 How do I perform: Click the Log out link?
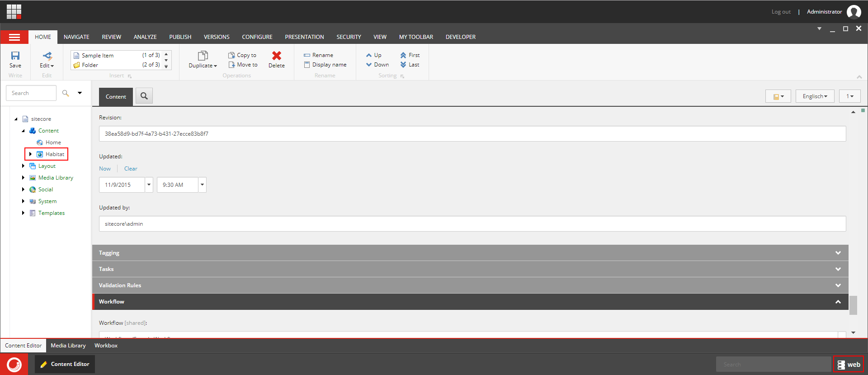(x=781, y=12)
